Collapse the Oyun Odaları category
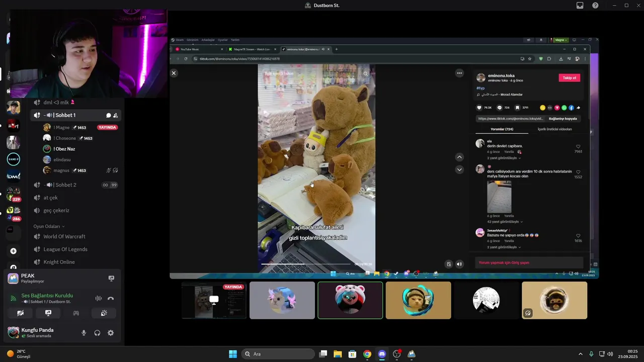The height and width of the screenshot is (362, 644). (x=49, y=226)
